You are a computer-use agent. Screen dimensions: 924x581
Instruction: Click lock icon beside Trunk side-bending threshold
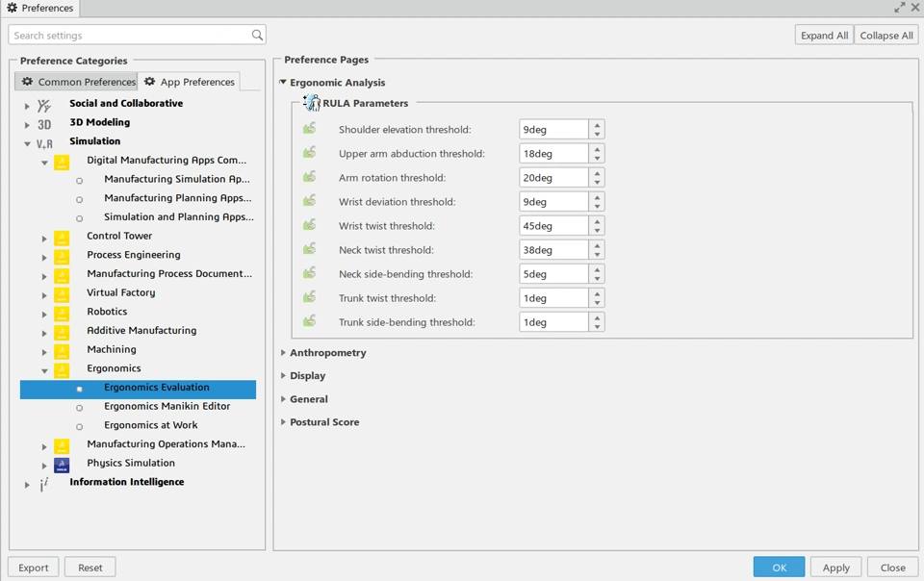(309, 321)
